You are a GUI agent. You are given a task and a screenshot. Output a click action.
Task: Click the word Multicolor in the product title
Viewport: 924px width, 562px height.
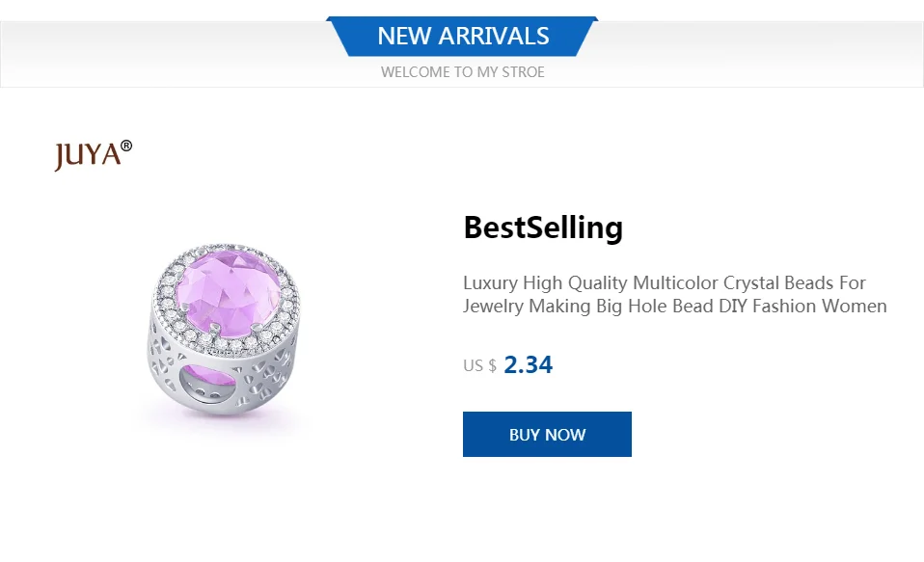click(x=675, y=282)
